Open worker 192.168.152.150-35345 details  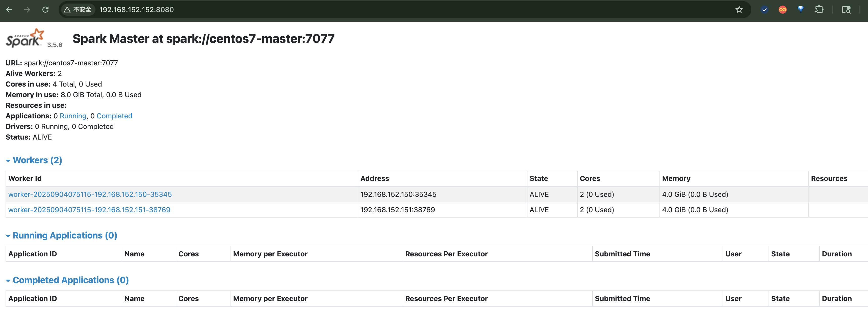90,194
